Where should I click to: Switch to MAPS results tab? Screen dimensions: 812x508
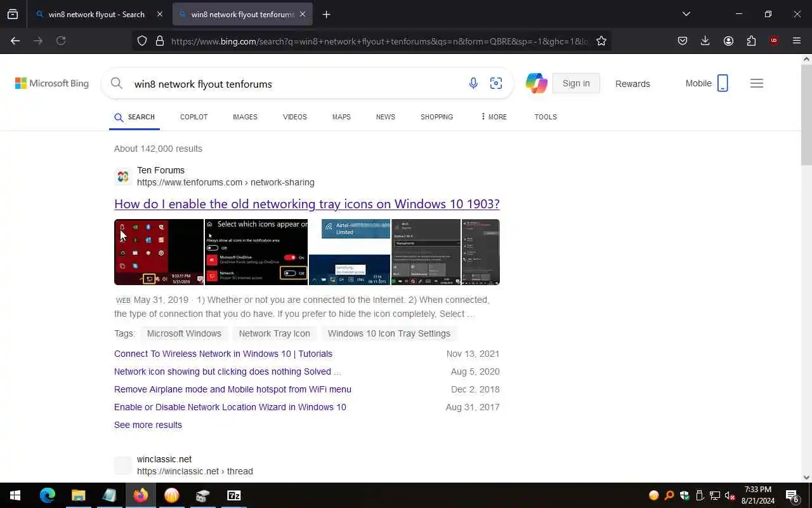point(341,117)
